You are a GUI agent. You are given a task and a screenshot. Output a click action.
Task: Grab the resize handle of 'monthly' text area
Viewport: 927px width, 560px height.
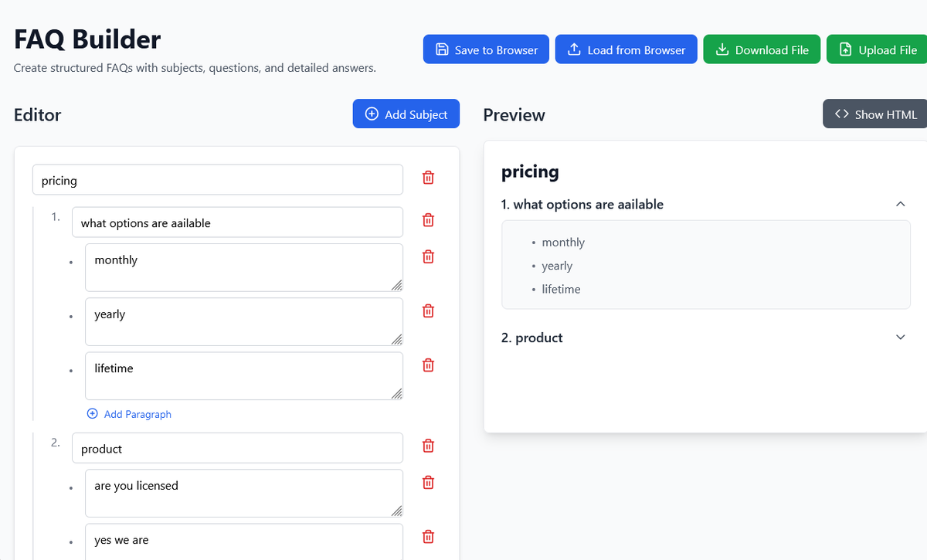click(397, 285)
